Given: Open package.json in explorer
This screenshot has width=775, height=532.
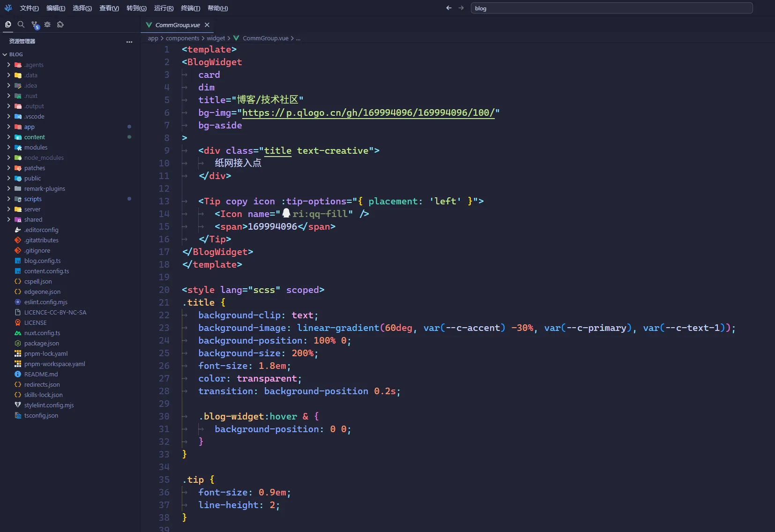Looking at the screenshot, I should [x=42, y=343].
